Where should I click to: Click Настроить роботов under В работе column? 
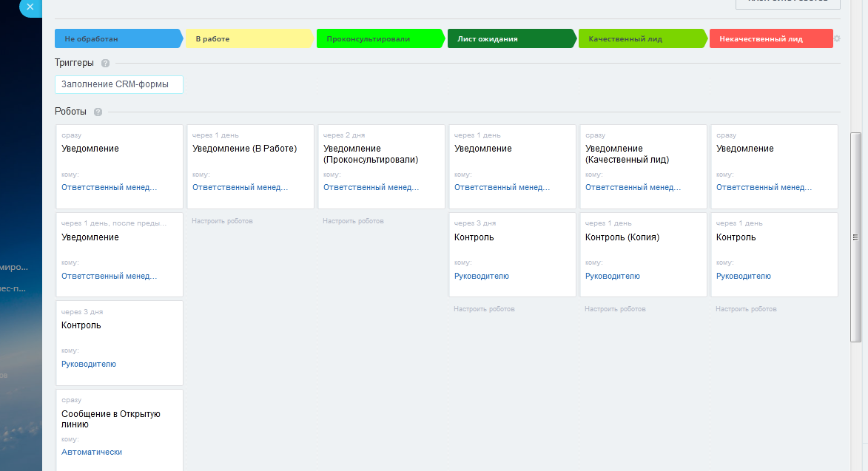222,221
